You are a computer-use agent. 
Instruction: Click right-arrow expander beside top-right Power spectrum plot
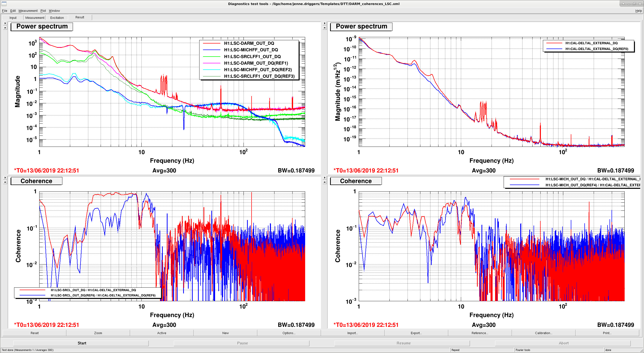pyautogui.click(x=325, y=23)
